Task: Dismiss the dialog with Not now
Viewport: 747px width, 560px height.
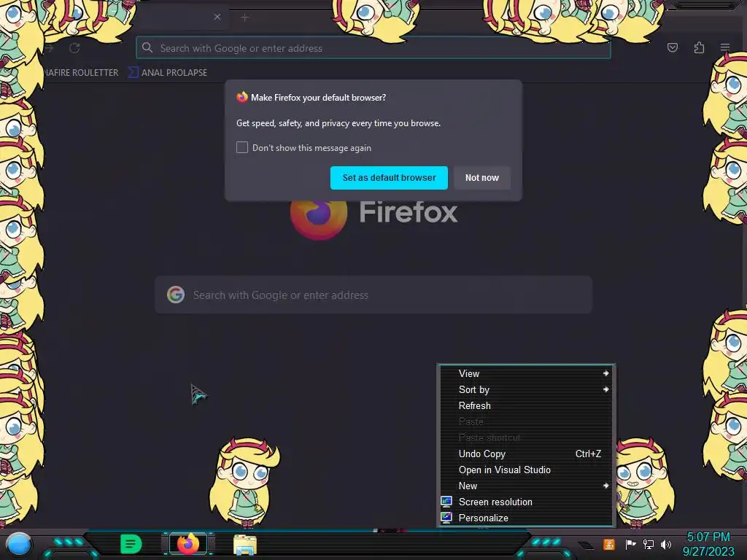Action: click(x=481, y=178)
